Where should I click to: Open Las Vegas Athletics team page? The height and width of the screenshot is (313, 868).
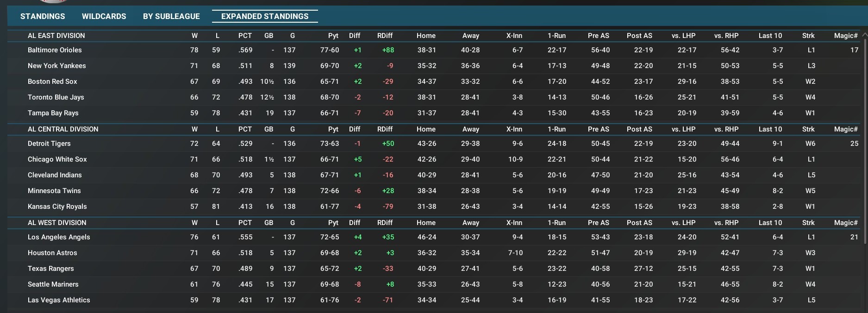click(59, 300)
